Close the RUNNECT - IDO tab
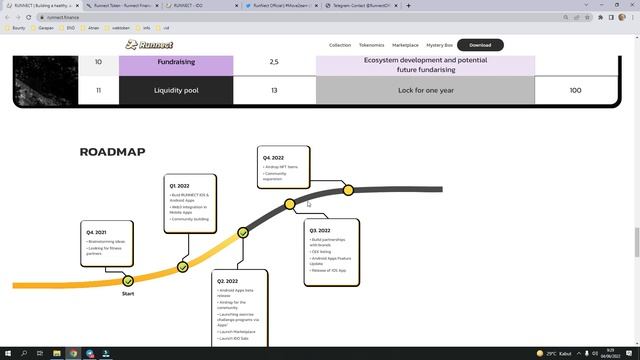The image size is (640, 360). point(236,6)
